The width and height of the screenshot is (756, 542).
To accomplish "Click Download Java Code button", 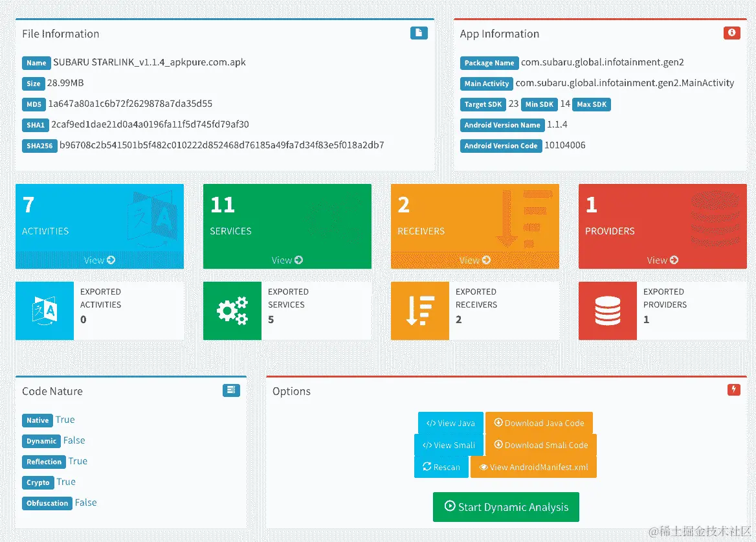I will click(539, 423).
